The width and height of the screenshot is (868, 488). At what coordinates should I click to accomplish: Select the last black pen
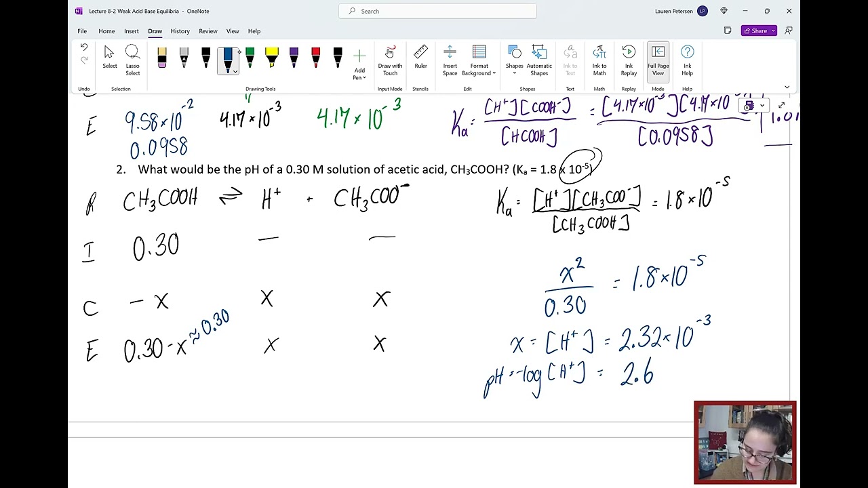(x=338, y=58)
